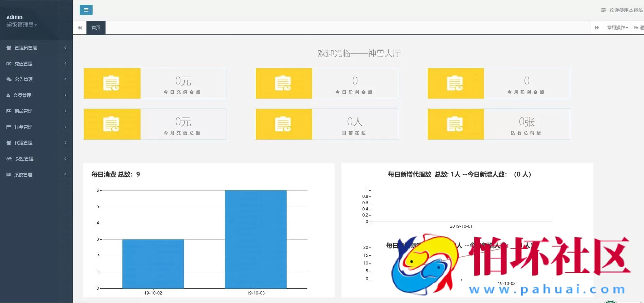The image size is (644, 303).
Task: Select the 首页 tab
Action: 96,28
